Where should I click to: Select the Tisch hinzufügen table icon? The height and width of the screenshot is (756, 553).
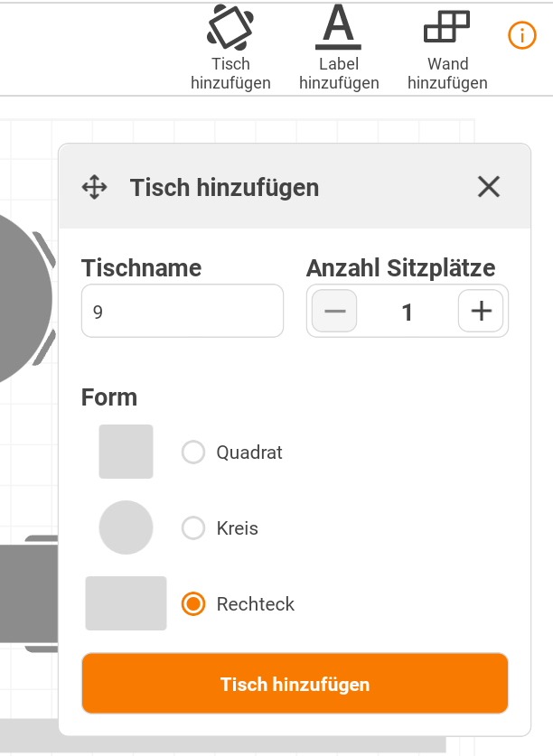(230, 25)
